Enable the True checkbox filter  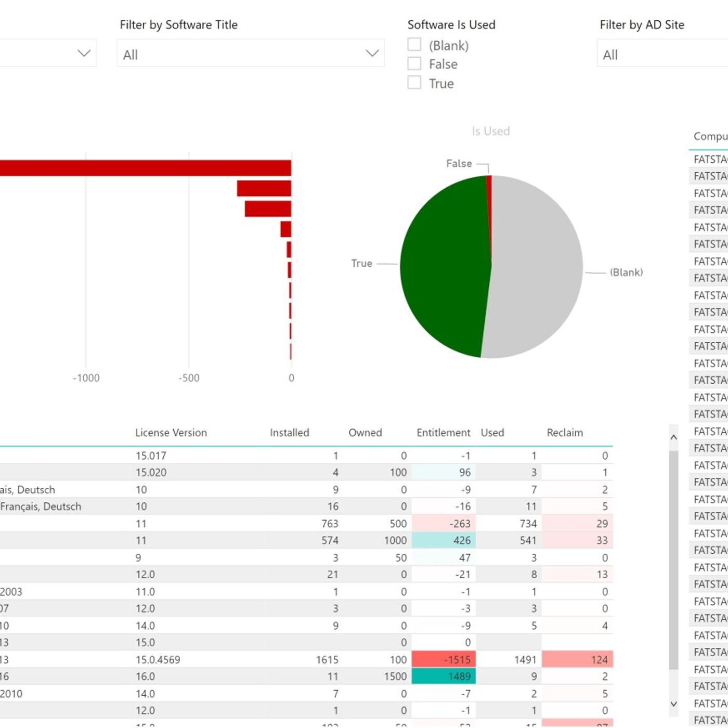point(414,83)
